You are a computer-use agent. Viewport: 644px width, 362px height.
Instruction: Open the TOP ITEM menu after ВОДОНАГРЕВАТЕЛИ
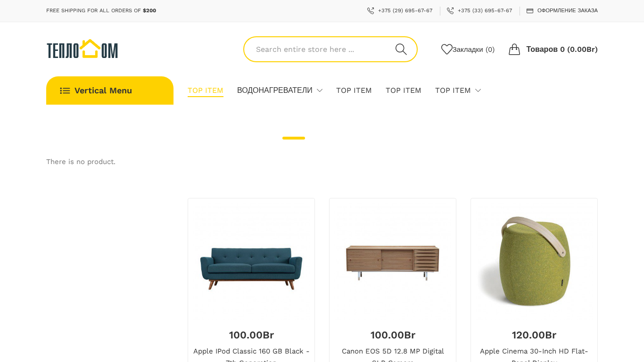click(x=354, y=90)
